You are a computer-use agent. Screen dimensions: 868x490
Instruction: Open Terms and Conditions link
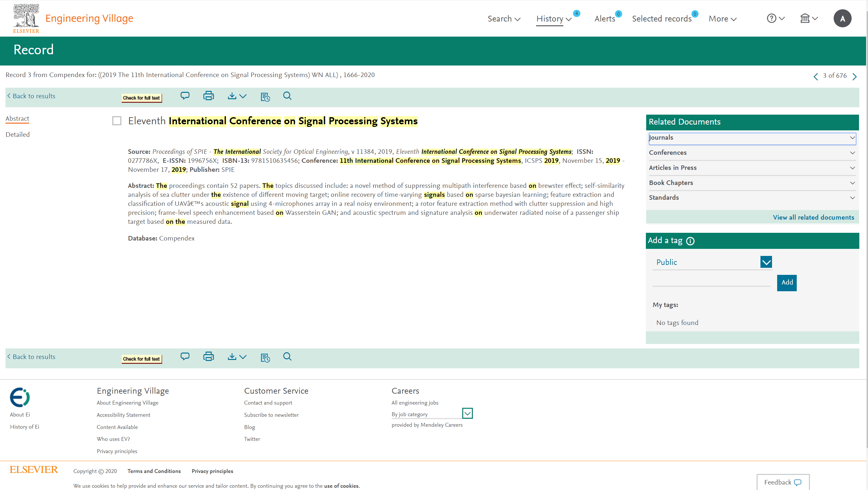point(154,471)
